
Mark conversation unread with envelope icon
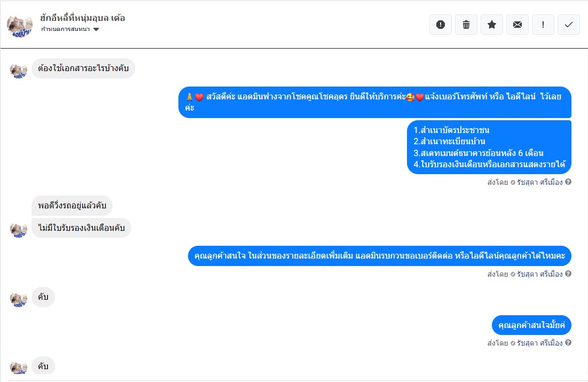[x=518, y=25]
